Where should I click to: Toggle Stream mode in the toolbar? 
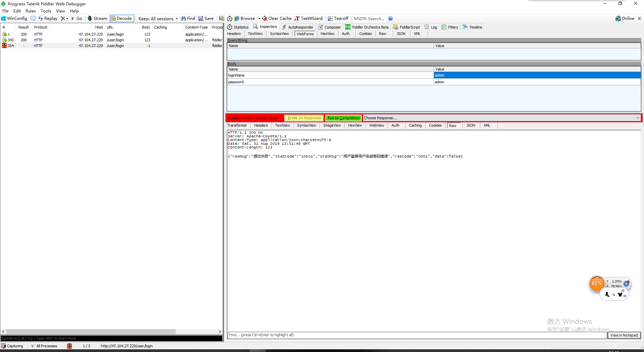point(97,18)
